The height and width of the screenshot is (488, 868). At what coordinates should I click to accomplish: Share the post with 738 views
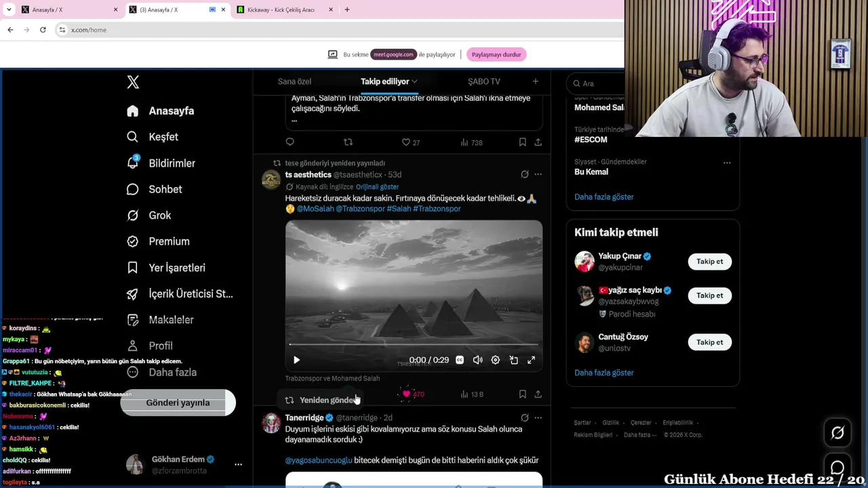point(538,142)
